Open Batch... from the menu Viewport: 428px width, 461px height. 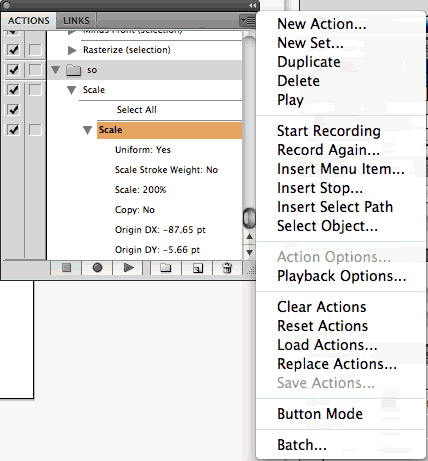[x=302, y=445]
